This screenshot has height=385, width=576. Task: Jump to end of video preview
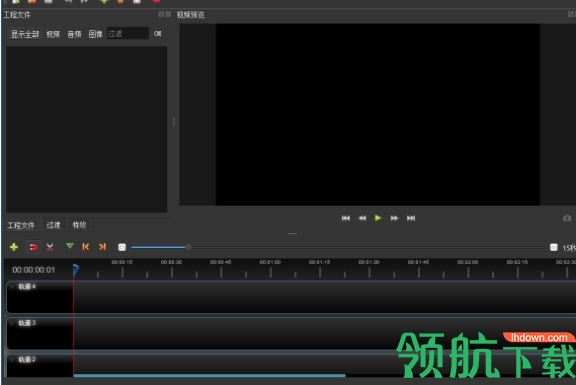(411, 218)
